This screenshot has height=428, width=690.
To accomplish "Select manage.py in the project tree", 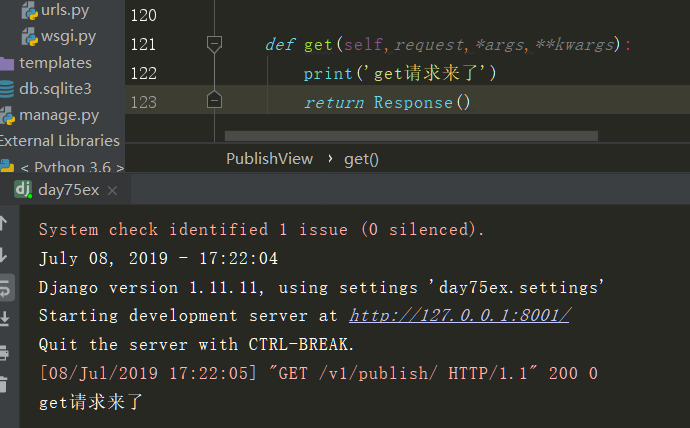I will tap(59, 114).
